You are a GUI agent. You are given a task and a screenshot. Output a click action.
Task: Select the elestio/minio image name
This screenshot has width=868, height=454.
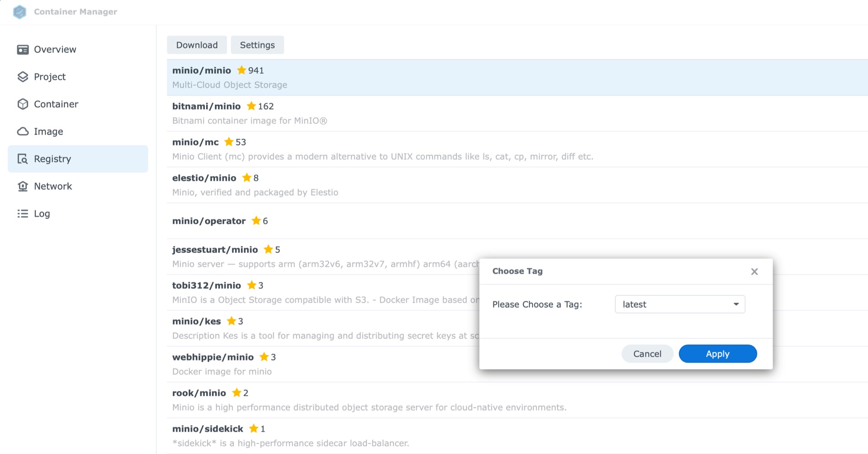[x=204, y=178]
